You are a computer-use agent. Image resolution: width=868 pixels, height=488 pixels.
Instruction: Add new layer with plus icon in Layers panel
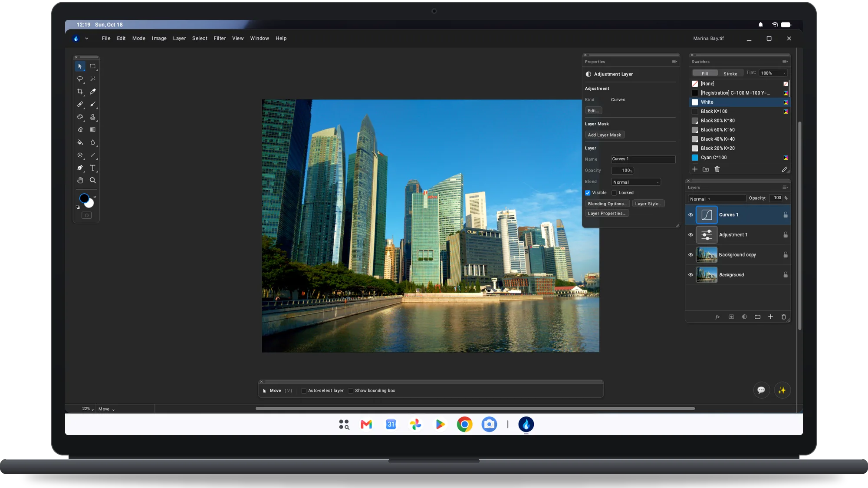coord(770,317)
